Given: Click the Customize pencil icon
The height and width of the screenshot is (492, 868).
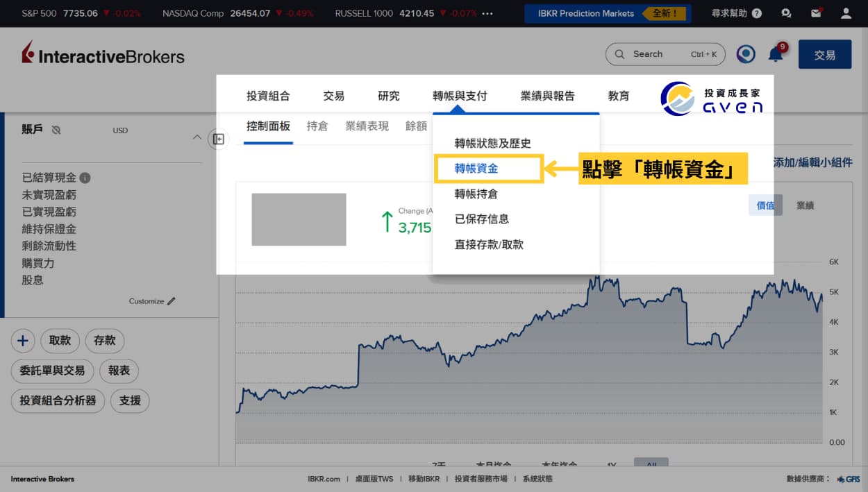Looking at the screenshot, I should click(172, 301).
